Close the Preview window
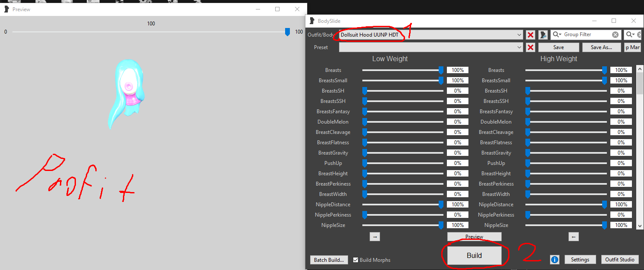 click(x=297, y=9)
